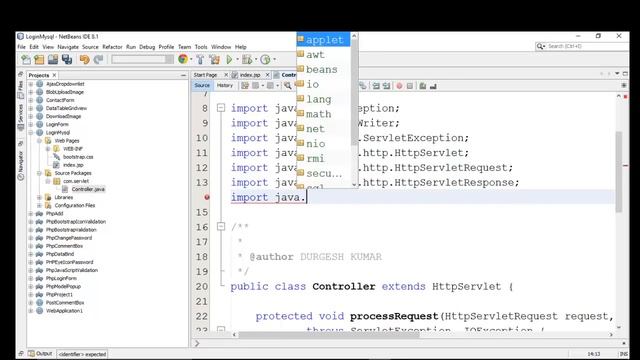This screenshot has height=360, width=640.
Task: Open the Services side panel tab
Action: (x=20, y=118)
